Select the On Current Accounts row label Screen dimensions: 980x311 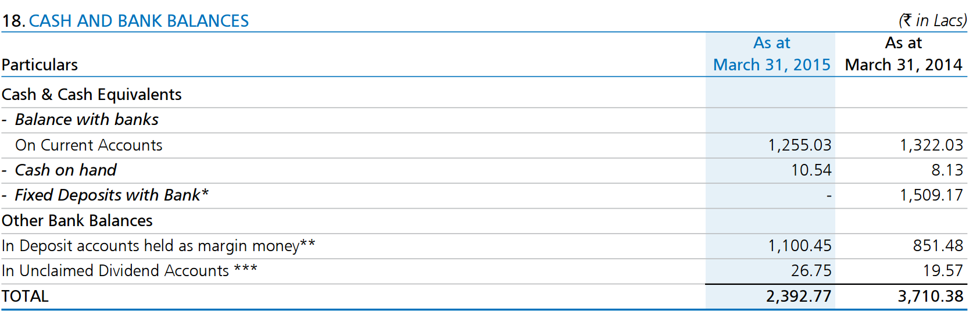pyautogui.click(x=89, y=145)
